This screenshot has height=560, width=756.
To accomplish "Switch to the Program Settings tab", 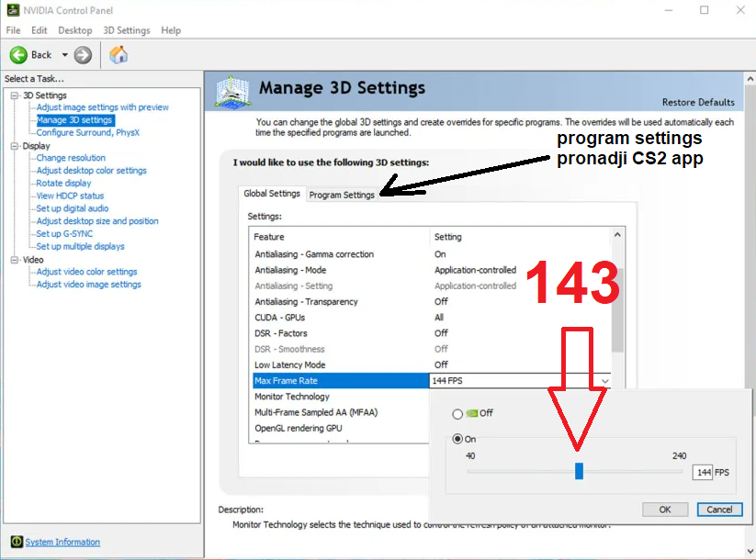I will pyautogui.click(x=342, y=195).
